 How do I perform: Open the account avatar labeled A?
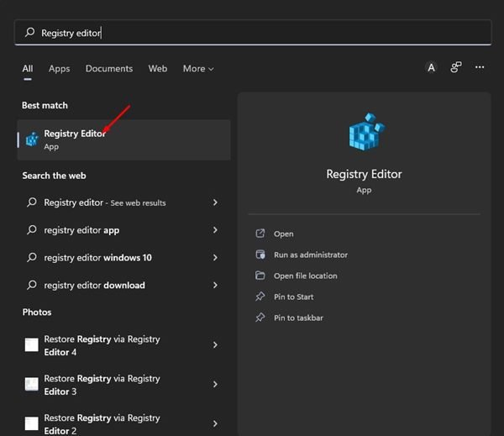431,67
